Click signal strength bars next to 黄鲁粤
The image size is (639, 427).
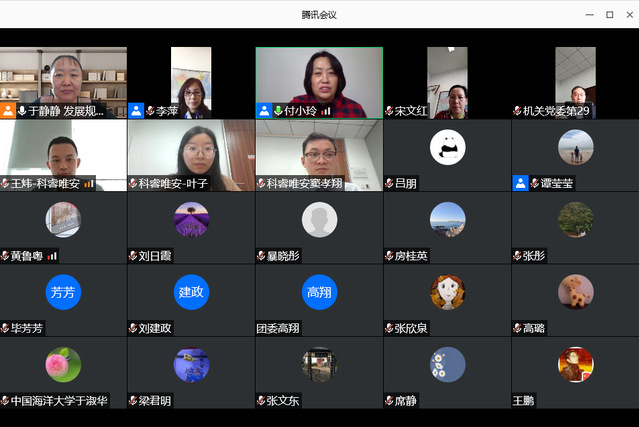point(52,256)
